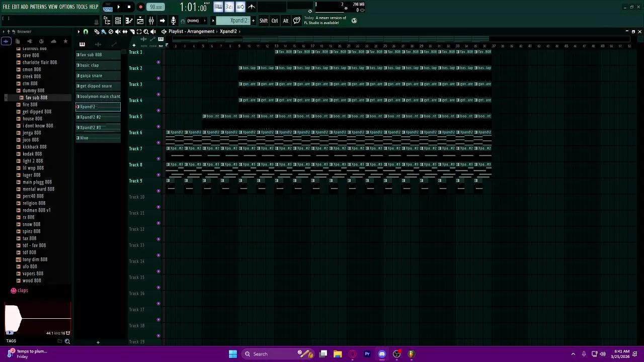The height and width of the screenshot is (362, 644).
Task: Select the Zoom magnifier tool in playlist
Action: (146, 31)
